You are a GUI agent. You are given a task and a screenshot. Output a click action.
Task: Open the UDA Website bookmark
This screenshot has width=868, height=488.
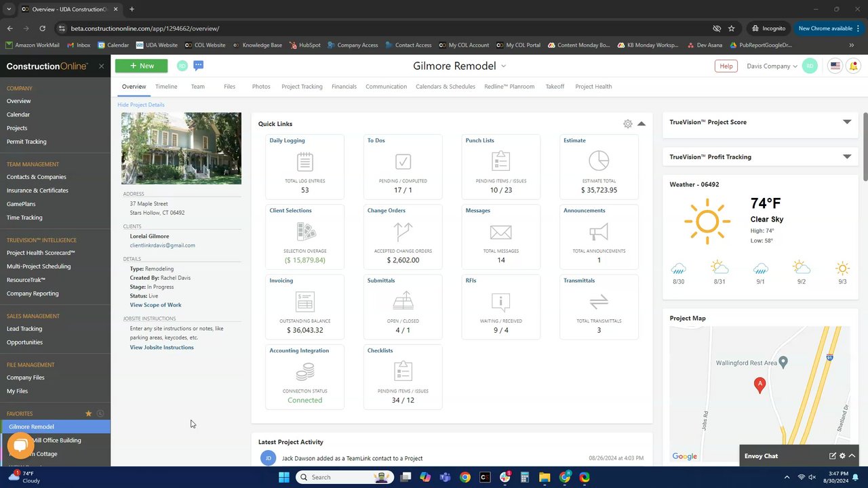pos(157,45)
